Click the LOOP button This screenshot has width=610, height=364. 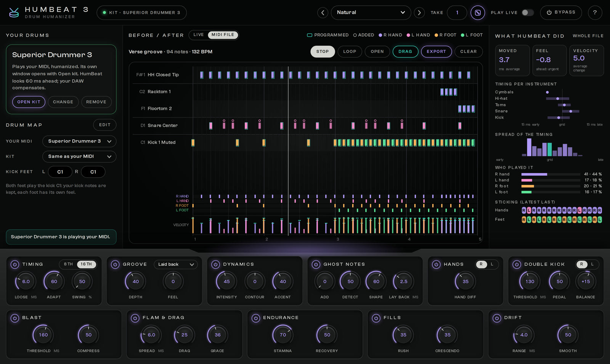(x=350, y=51)
